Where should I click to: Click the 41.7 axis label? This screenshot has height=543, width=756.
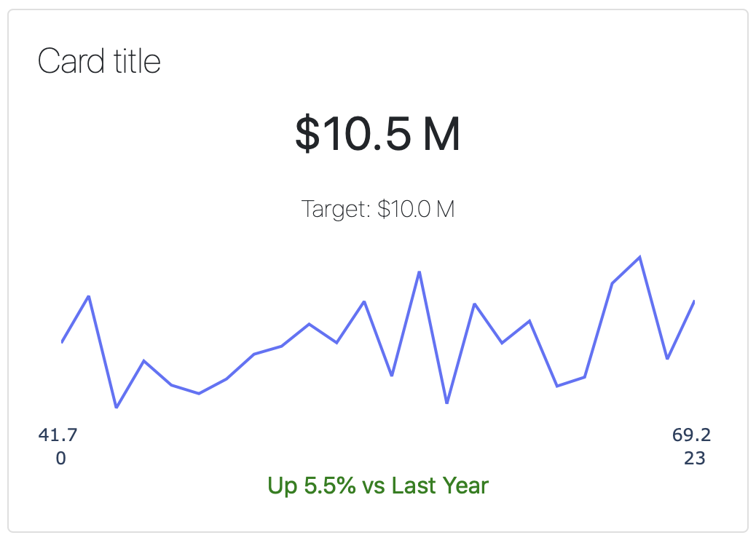coord(58,435)
